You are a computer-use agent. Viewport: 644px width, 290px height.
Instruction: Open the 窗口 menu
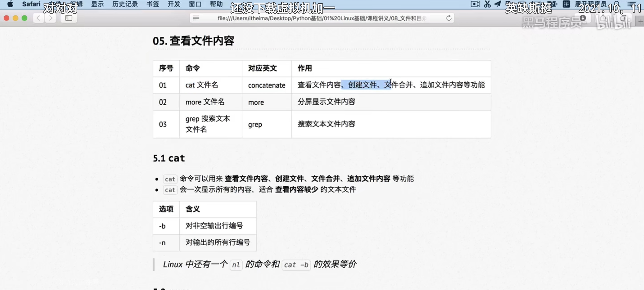coord(195,4)
